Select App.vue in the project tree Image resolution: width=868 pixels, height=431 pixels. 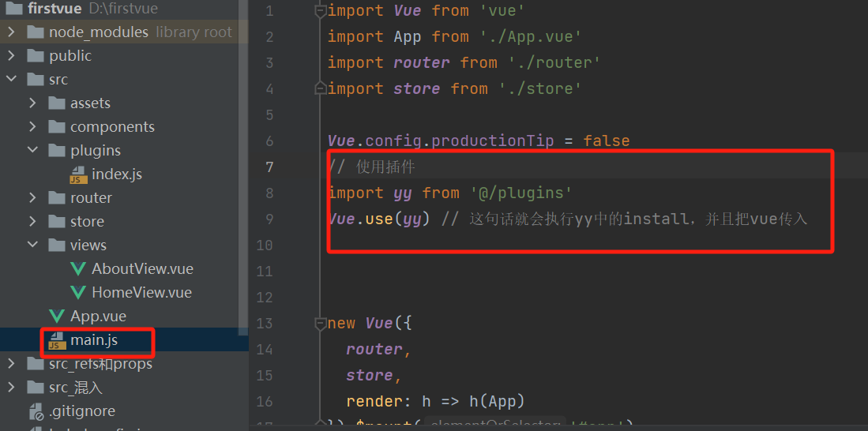coord(98,317)
